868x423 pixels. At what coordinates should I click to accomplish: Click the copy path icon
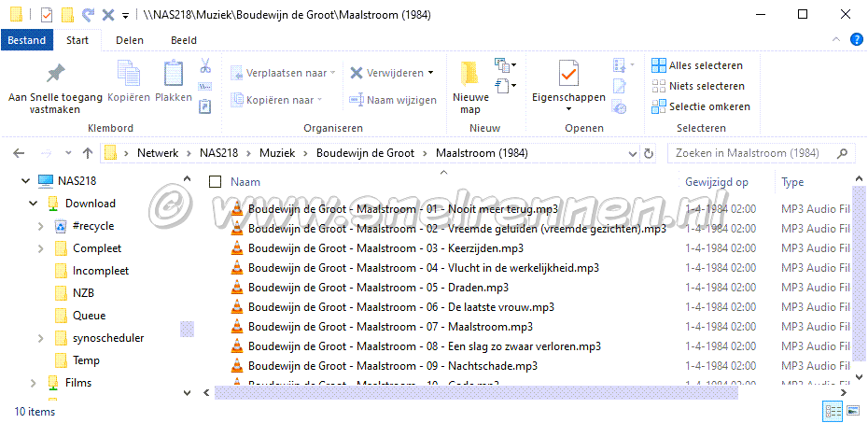pyautogui.click(x=205, y=86)
